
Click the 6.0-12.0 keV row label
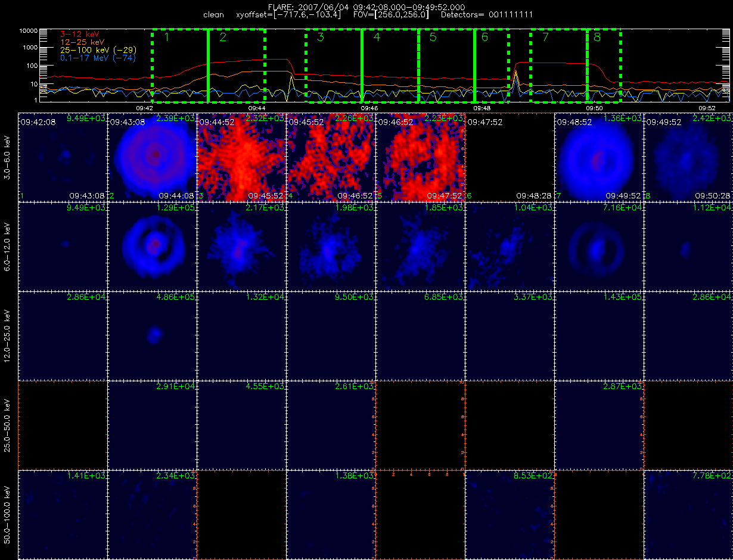[8, 247]
